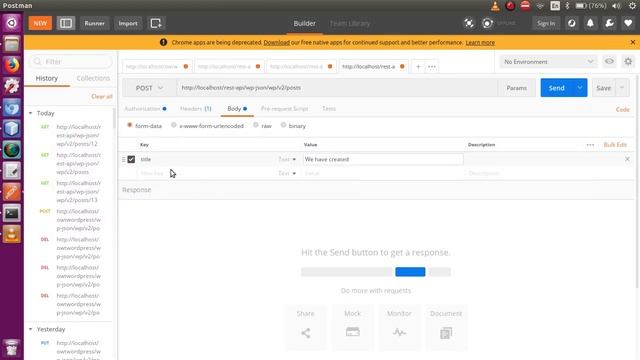The height and width of the screenshot is (360, 640).
Task: Collapse the Yesterday history group
Action: [x=30, y=329]
